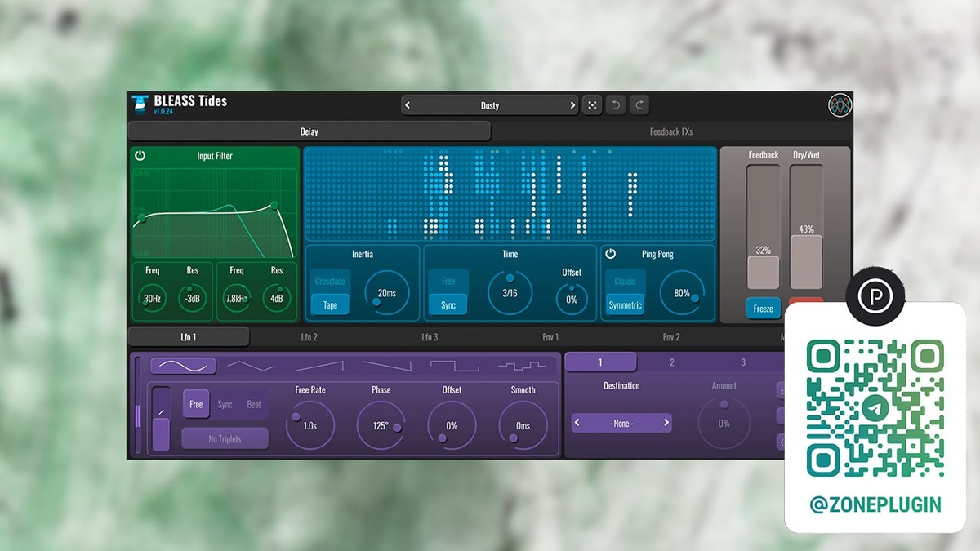Click the high-cut Freq 7.8kHz knob
This screenshot has height=551, width=980.
[237, 298]
